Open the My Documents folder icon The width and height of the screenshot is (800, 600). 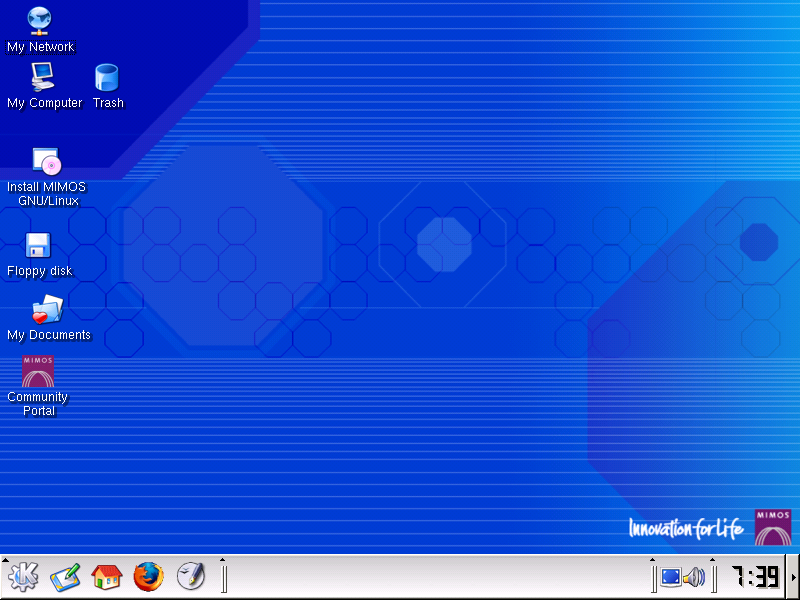(48, 309)
